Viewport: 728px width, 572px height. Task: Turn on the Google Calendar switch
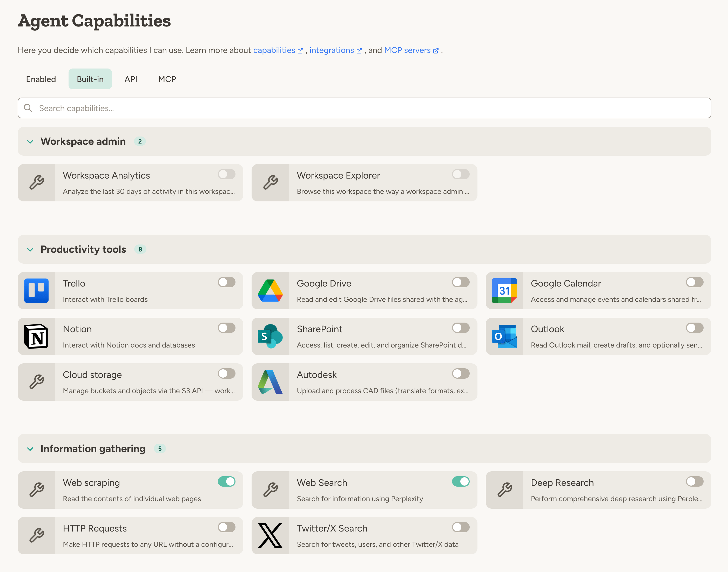[x=695, y=282]
